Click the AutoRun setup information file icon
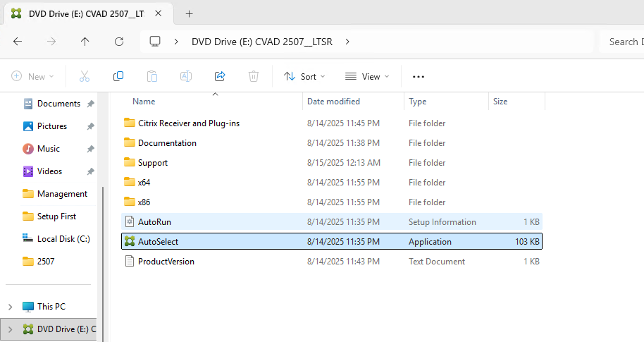Viewport: 644px width, 342px height. point(130,221)
